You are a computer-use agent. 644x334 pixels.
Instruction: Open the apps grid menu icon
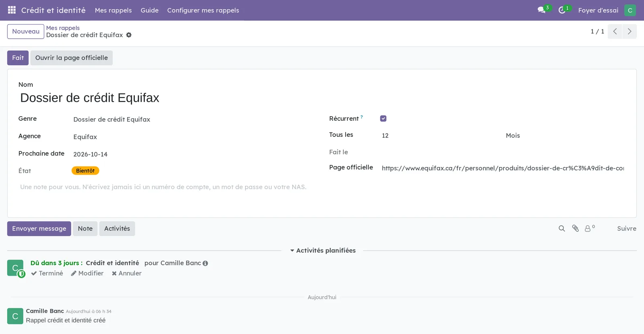tap(12, 10)
